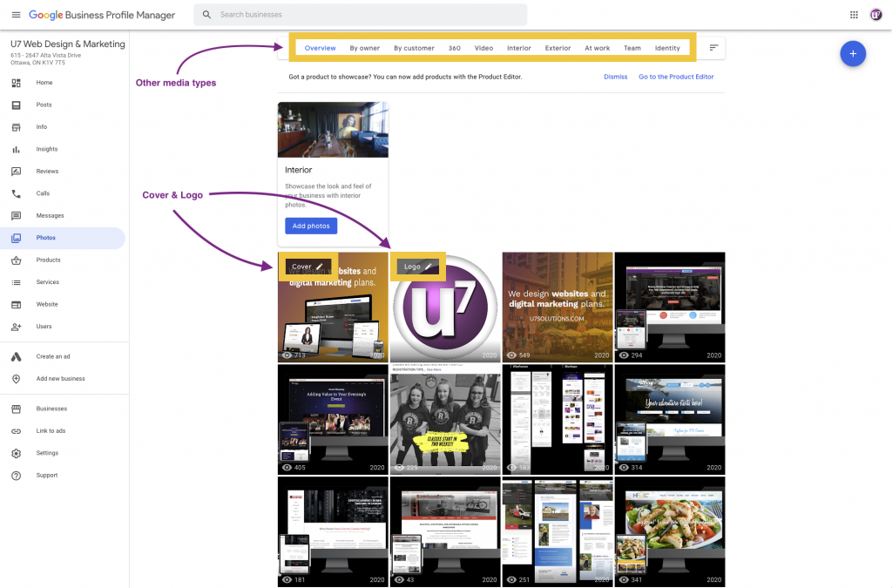Open the photo with 405 views
The width and height of the screenshot is (892, 588).
[333, 420]
